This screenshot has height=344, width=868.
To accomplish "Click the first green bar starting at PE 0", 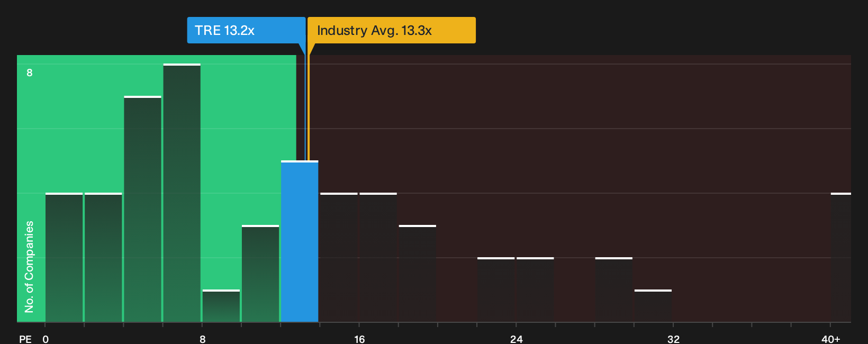I will (x=64, y=257).
